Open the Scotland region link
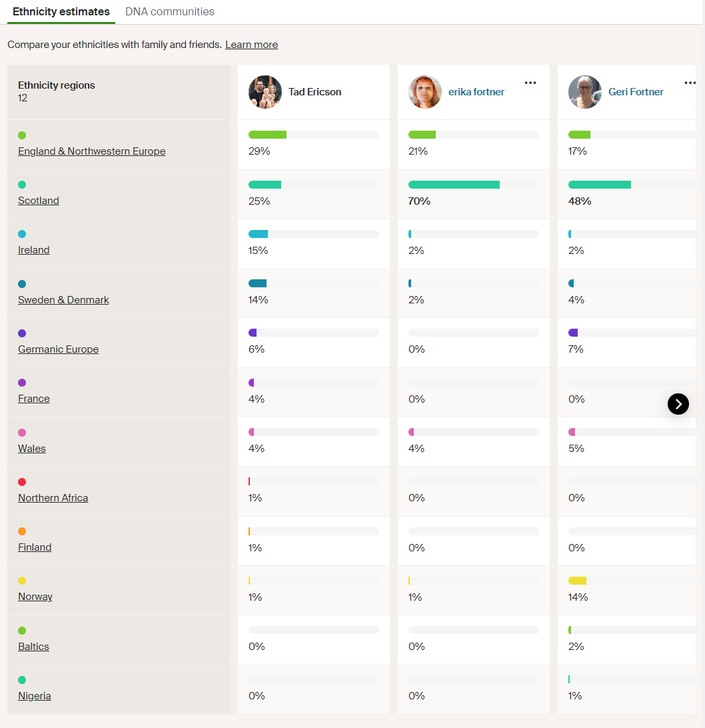Screen dimensions: 705x728 39,201
